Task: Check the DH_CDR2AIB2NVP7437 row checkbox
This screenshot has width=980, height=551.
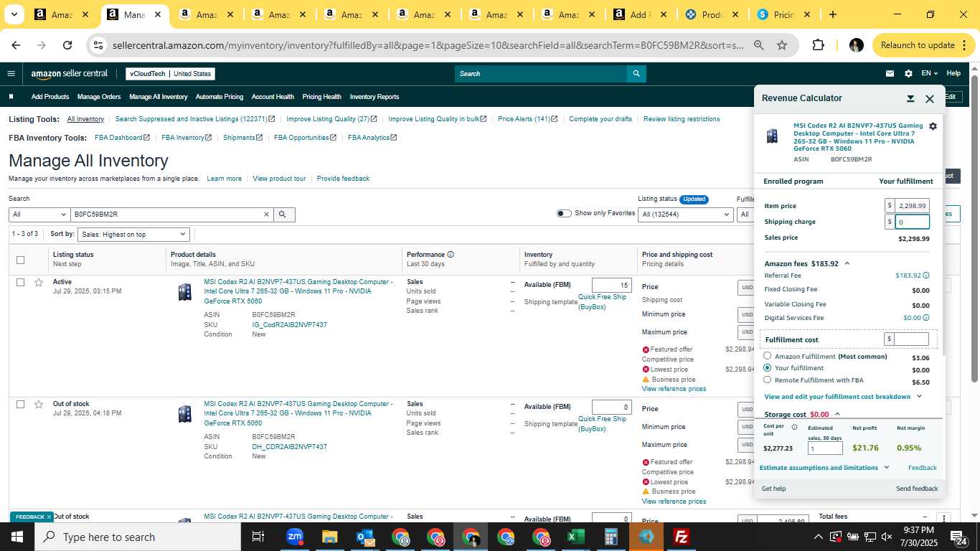Action: [20, 404]
